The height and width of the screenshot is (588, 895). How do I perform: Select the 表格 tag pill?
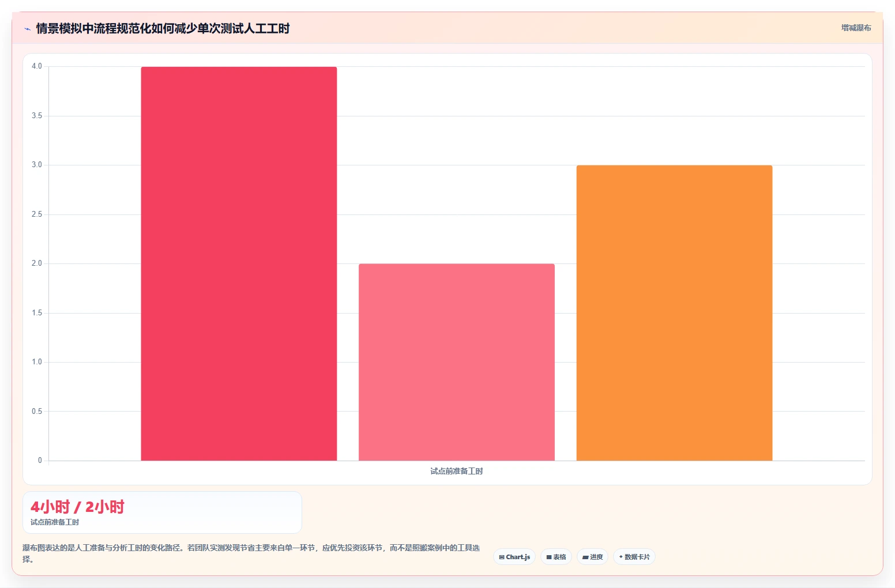tap(556, 557)
